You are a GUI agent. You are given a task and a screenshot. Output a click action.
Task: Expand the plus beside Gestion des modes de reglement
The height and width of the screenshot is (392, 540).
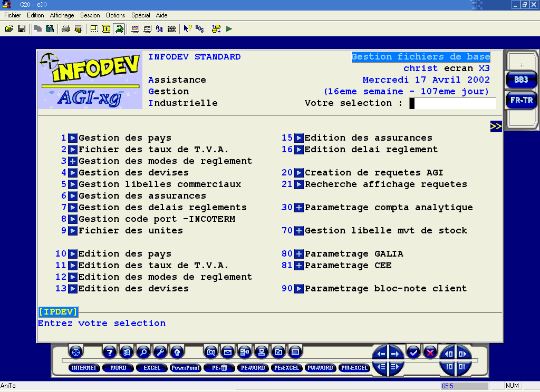[73, 161]
